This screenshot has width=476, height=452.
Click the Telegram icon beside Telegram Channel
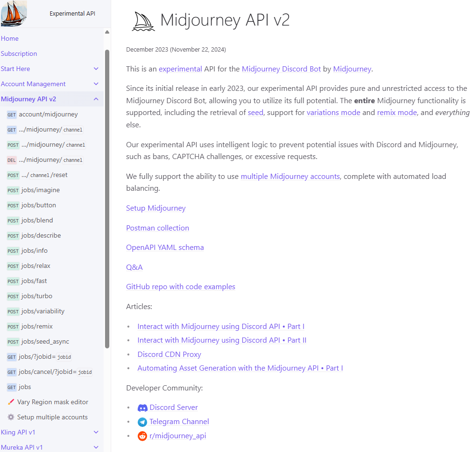142,422
